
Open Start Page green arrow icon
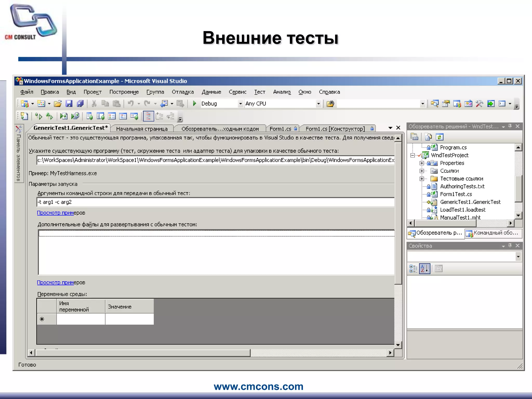(x=491, y=104)
